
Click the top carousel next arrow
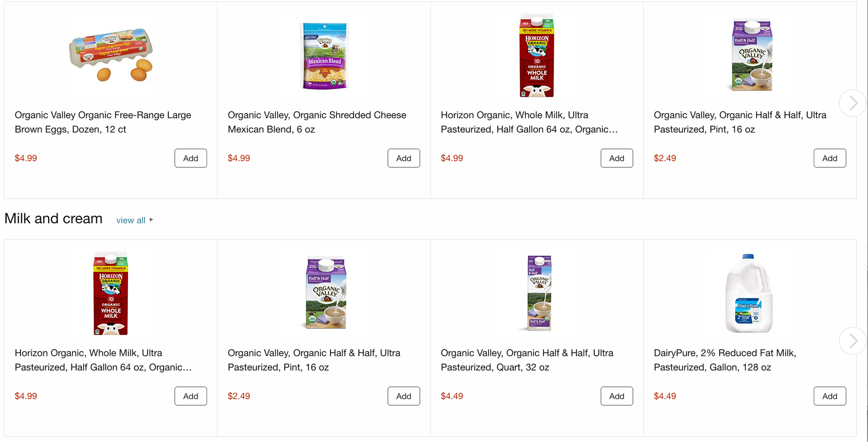click(x=853, y=103)
